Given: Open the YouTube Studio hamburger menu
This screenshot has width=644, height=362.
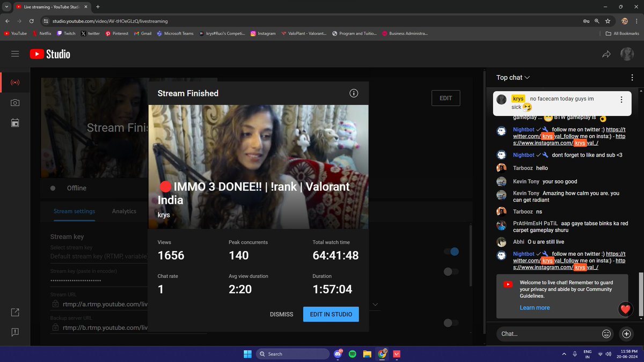Looking at the screenshot, I should point(15,54).
